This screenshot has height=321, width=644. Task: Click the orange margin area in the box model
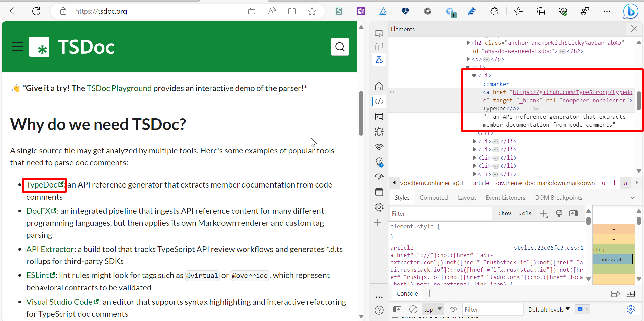point(613,229)
